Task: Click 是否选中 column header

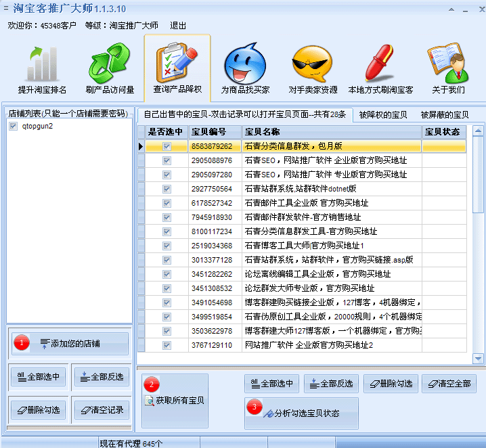Action: coord(167,132)
